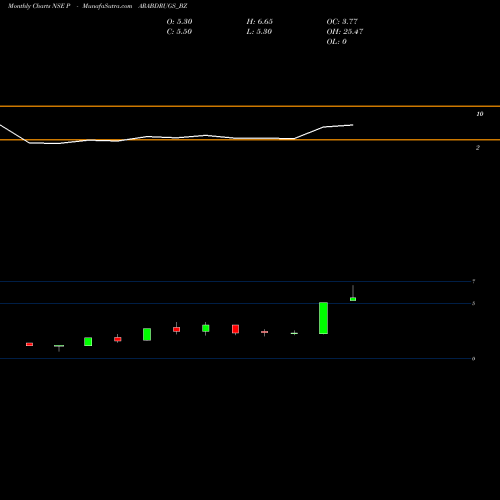This screenshot has height=500, width=500.
Task: Click the price axis label 7
Action: (x=474, y=281)
